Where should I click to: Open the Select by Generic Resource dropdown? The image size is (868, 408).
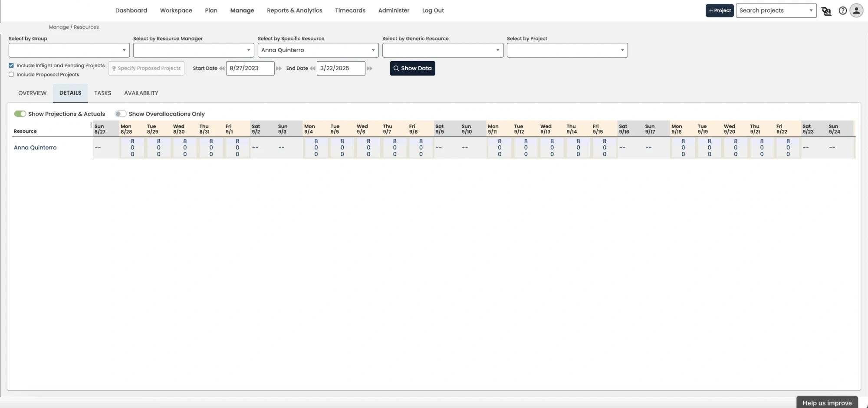pyautogui.click(x=443, y=50)
